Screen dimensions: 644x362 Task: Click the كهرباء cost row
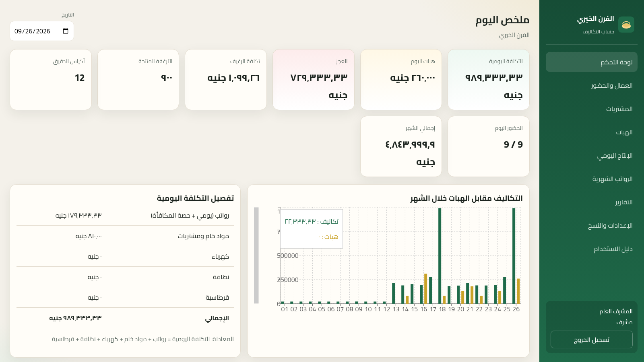tap(125, 257)
